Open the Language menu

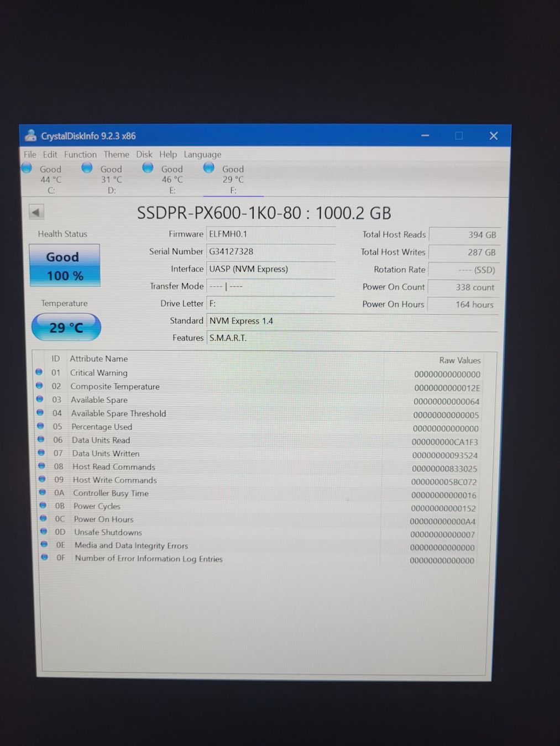tap(202, 155)
